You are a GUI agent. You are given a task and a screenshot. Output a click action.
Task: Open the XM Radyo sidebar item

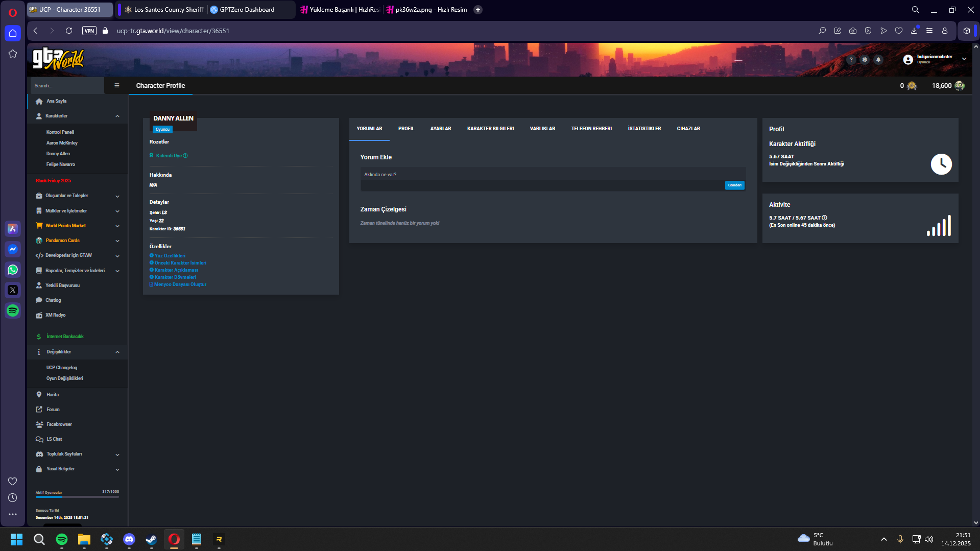tap(55, 315)
